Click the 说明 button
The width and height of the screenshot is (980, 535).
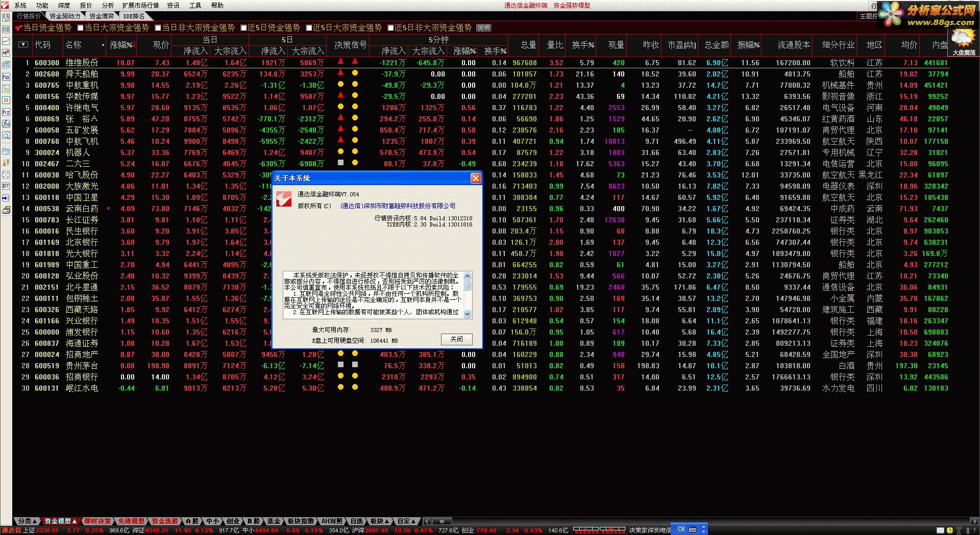tap(483, 28)
